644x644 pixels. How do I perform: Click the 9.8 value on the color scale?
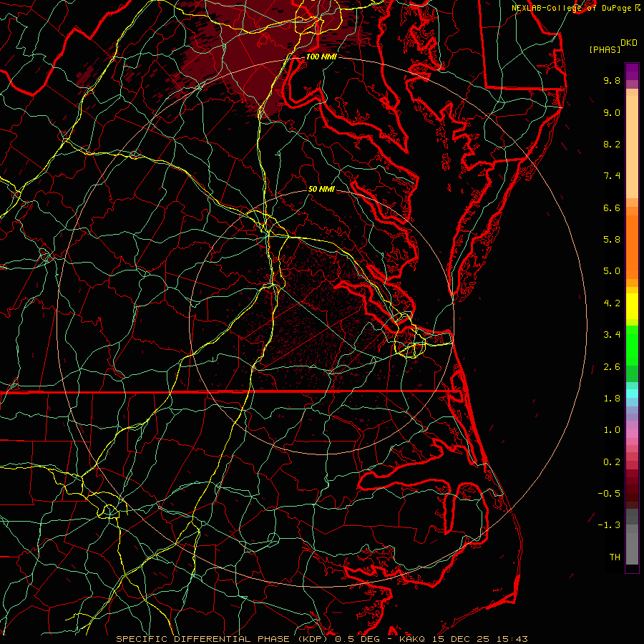pyautogui.click(x=612, y=80)
